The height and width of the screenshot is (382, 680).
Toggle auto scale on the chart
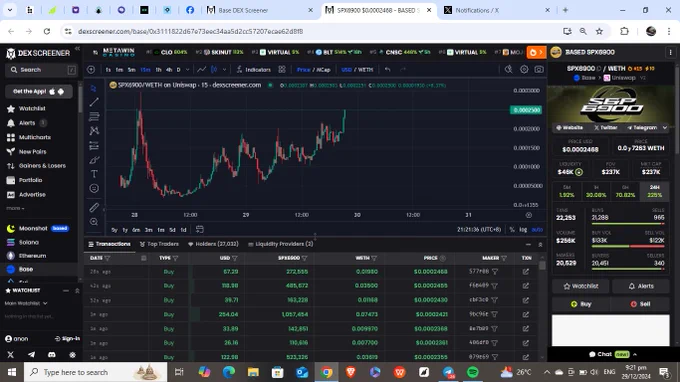[x=537, y=229]
